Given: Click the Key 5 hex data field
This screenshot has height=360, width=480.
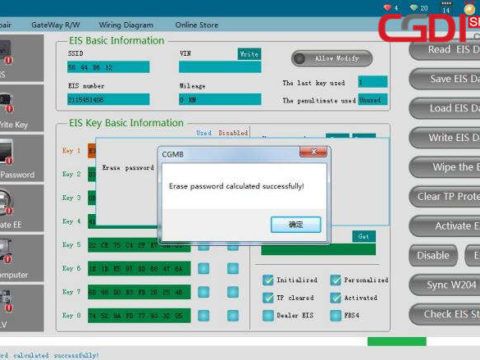Looking at the screenshot, I should [139, 245].
